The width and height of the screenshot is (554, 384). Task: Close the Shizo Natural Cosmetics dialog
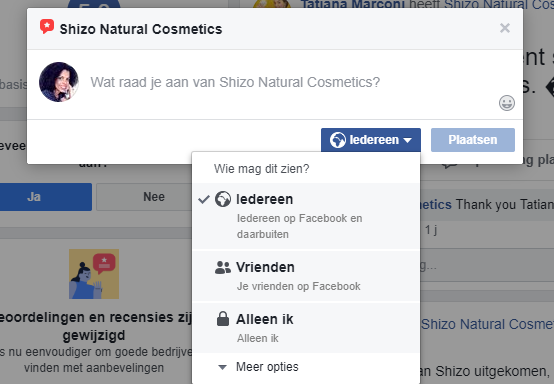point(505,28)
